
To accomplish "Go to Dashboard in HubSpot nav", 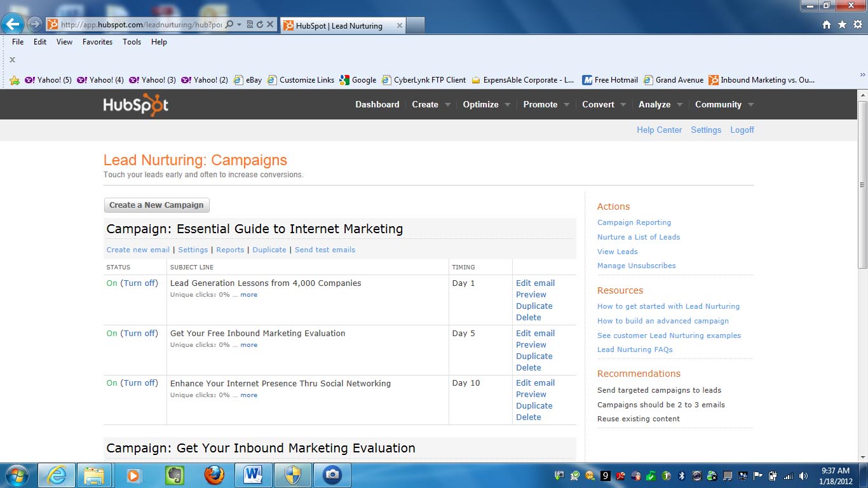I will click(x=377, y=105).
